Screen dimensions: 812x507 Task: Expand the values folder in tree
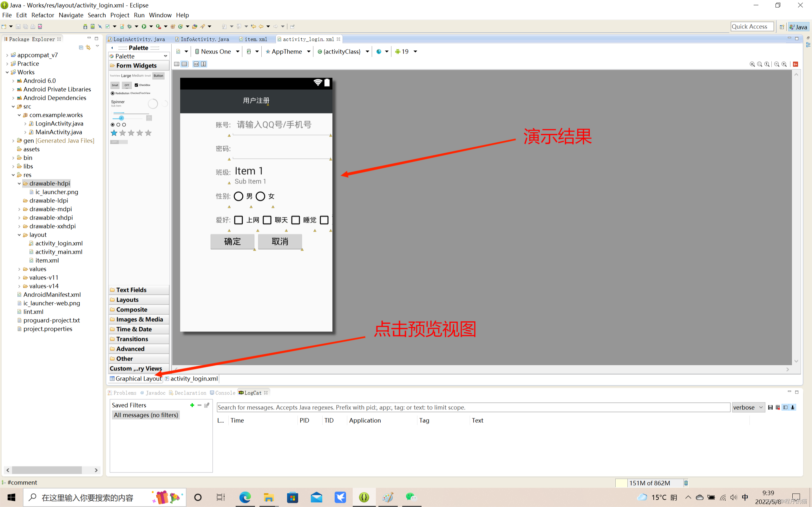coord(19,269)
